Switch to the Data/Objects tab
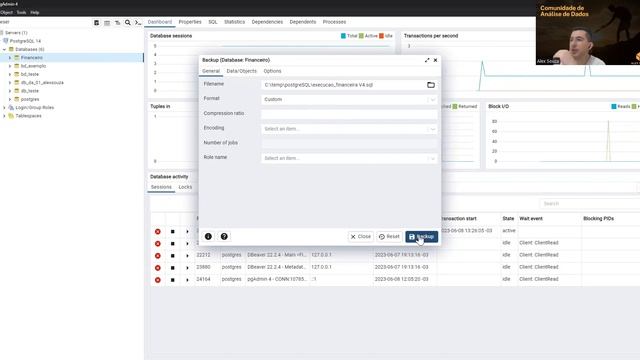 pos(242,71)
